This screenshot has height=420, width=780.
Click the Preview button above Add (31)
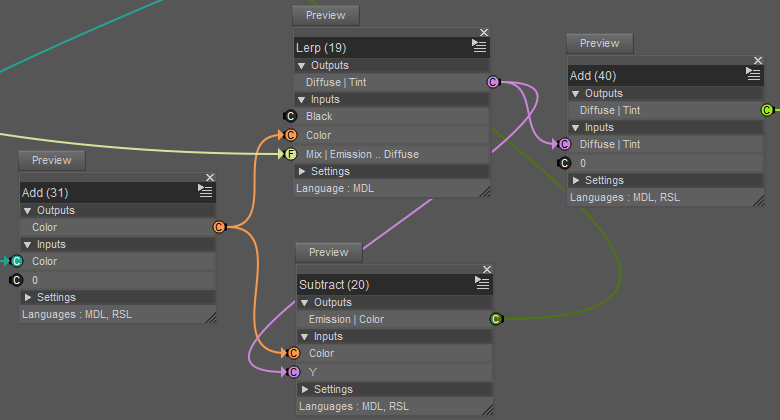(x=52, y=160)
